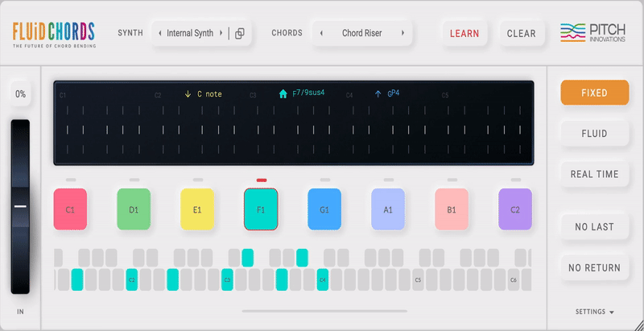The width and height of the screenshot is (644, 331).
Task: Select the pink C1 chord pad
Action: pos(70,209)
